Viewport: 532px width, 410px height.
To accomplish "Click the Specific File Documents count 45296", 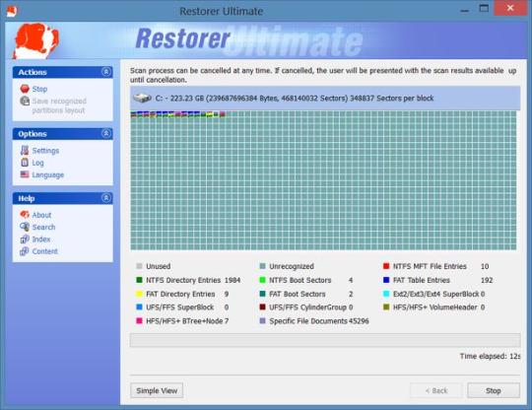I will 359,320.
